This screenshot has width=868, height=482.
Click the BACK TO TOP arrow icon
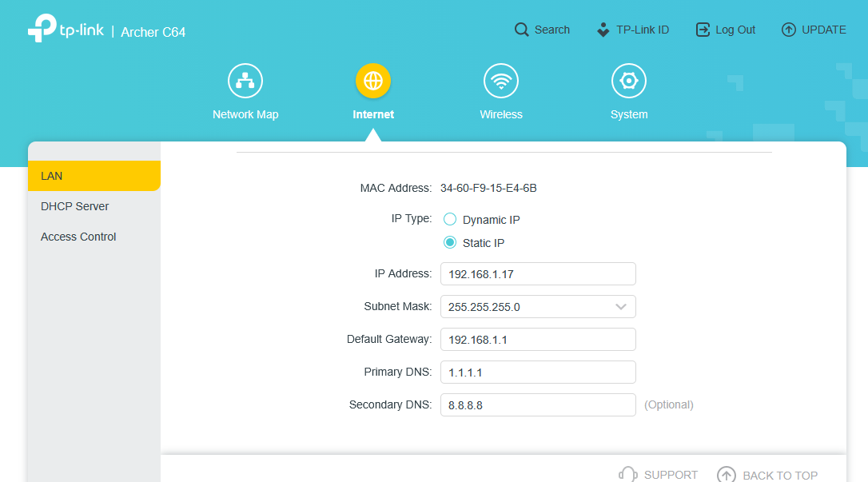click(727, 475)
